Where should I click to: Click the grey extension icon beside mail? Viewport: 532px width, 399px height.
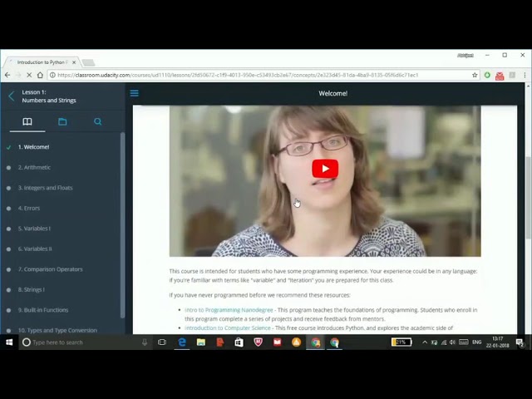(x=512, y=75)
